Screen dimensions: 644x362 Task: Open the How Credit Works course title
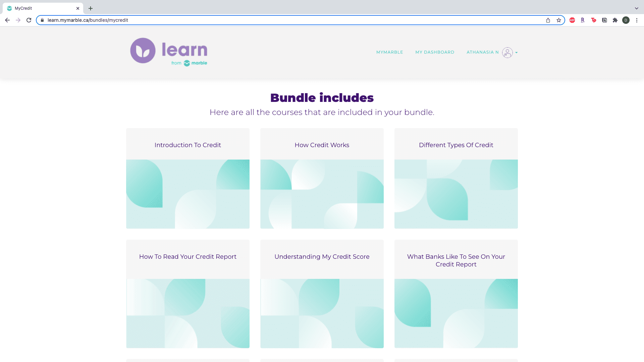tap(322, 145)
